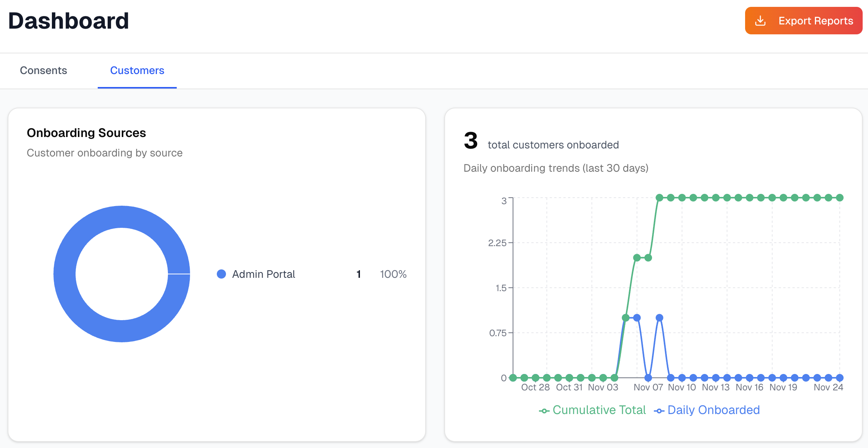Toggle the Cumulative Total series visibility
Screen dimensions: 868x448
599,410
